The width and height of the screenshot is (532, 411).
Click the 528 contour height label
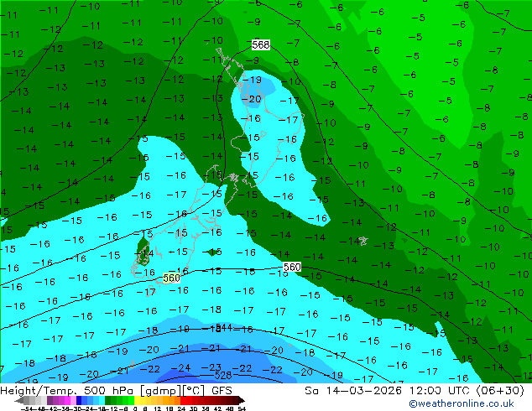click(223, 375)
